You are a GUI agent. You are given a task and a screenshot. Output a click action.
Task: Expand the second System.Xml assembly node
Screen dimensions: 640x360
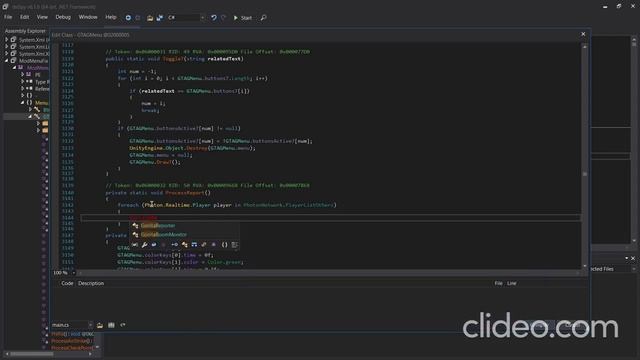(x=7, y=47)
